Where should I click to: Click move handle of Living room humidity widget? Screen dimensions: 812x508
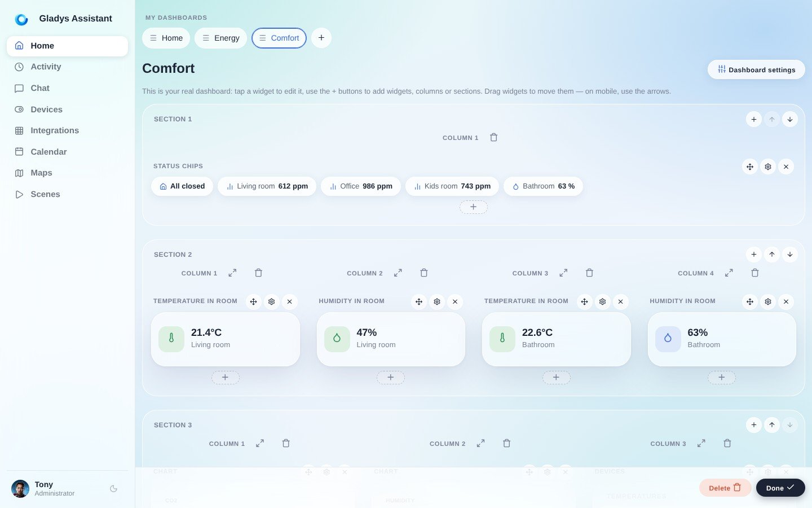419,302
